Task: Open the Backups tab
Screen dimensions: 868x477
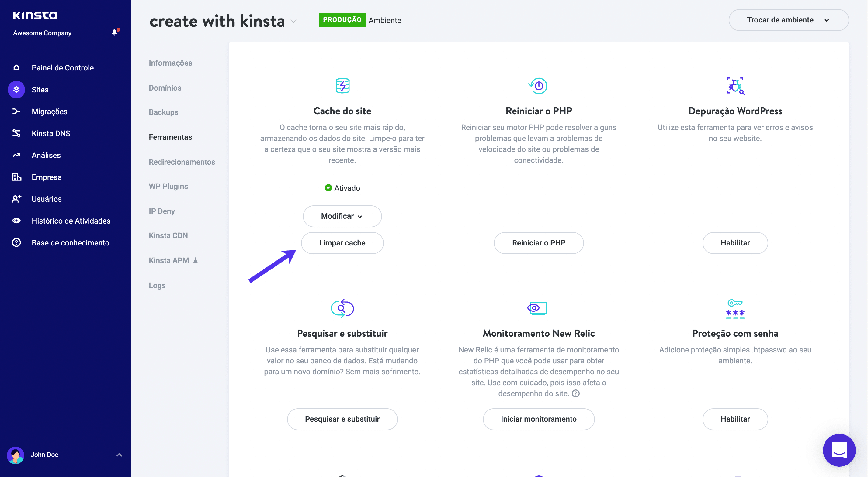Action: click(163, 112)
